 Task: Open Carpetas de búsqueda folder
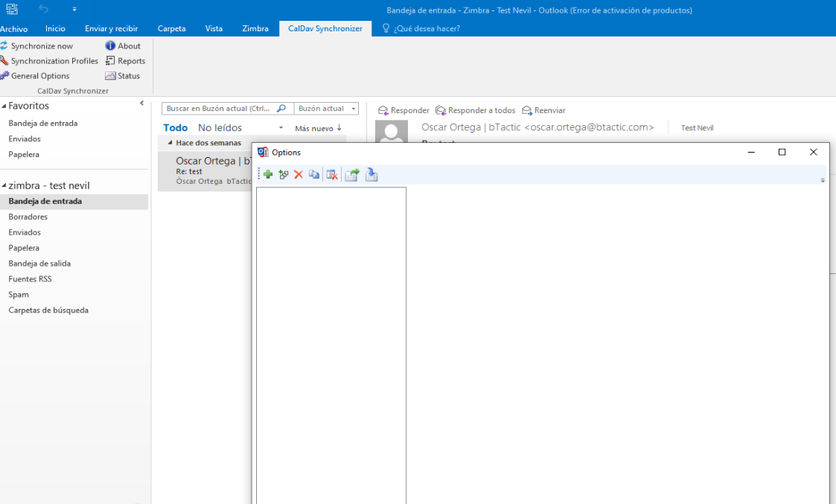[48, 310]
